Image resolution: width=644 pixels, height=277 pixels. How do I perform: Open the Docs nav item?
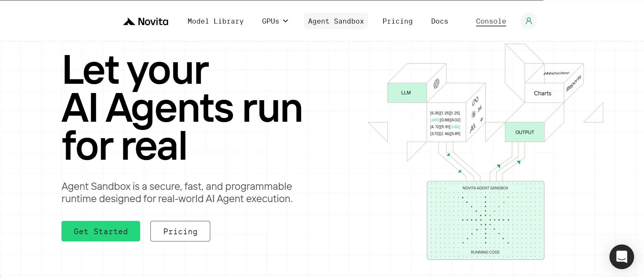pyautogui.click(x=439, y=21)
